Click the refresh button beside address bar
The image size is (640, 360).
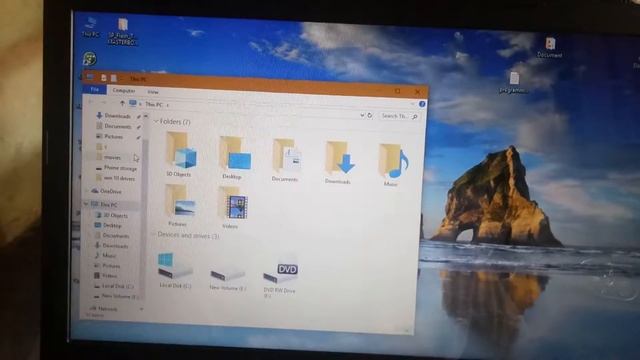(x=370, y=116)
